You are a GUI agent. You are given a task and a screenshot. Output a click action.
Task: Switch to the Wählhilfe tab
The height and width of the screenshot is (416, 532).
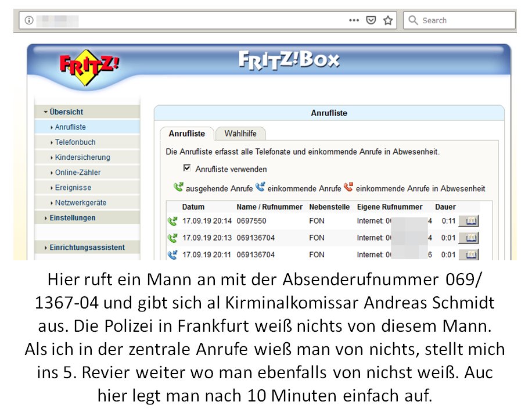pos(240,134)
